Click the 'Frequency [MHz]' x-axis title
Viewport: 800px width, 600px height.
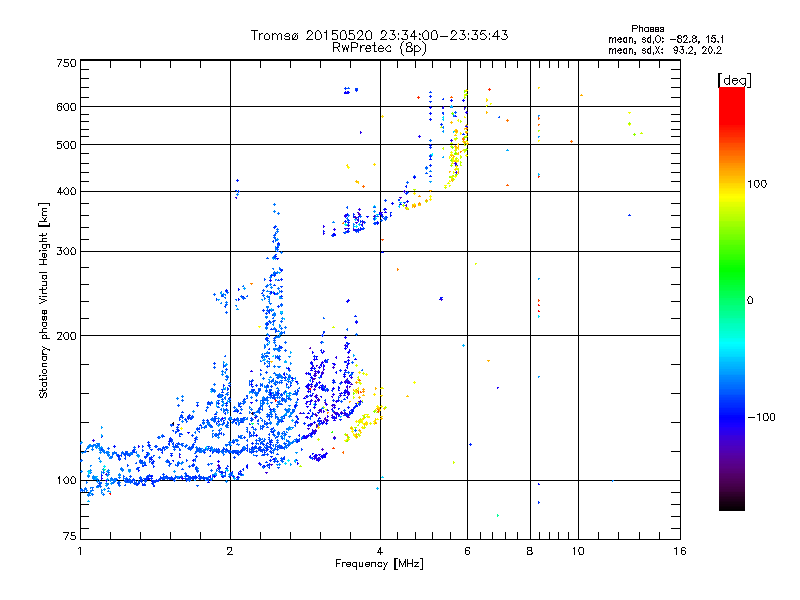[x=379, y=564]
